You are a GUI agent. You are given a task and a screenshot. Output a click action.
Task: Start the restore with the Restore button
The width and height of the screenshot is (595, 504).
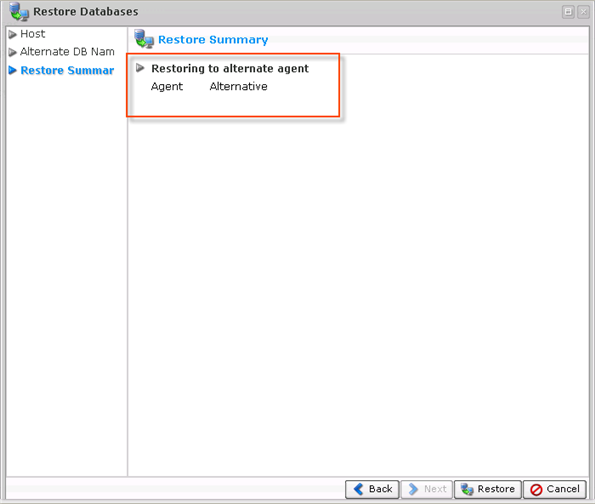tap(488, 489)
